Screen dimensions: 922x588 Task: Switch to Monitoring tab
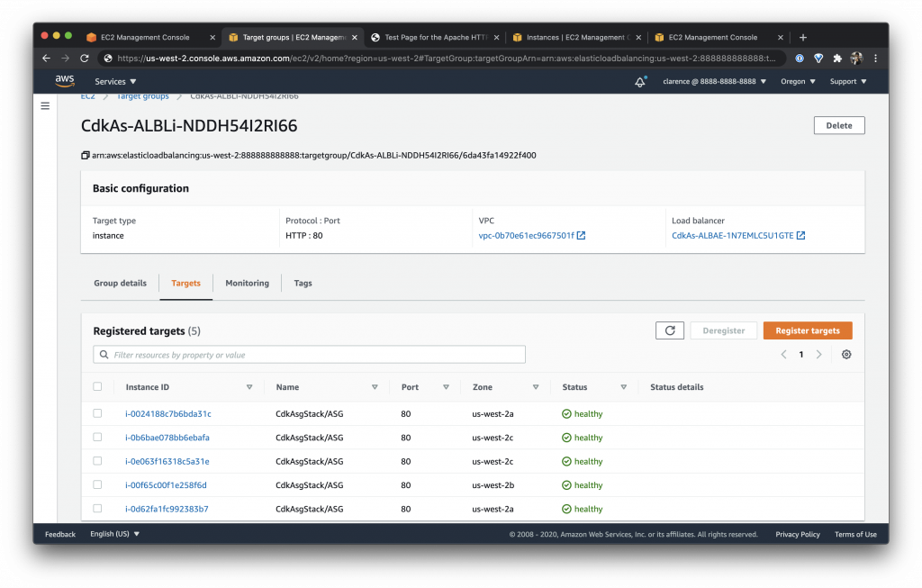[247, 283]
